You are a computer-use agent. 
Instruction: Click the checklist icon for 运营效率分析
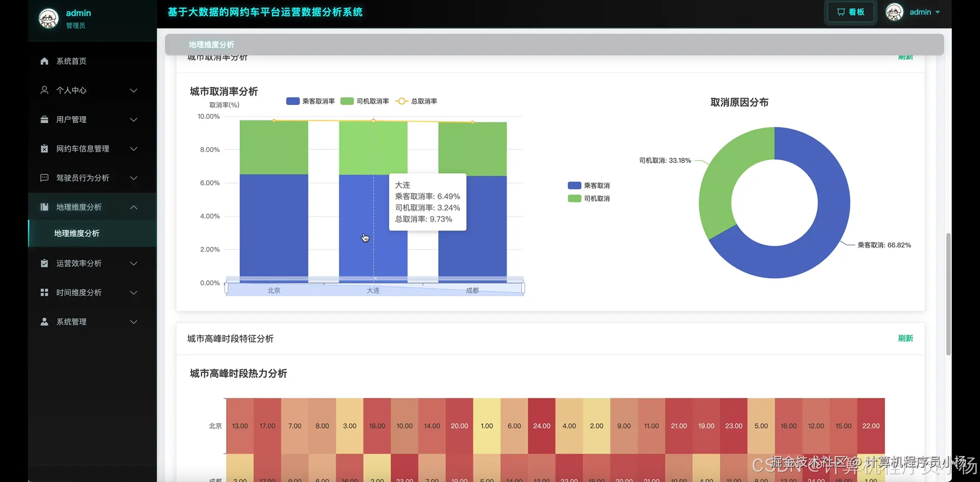point(44,263)
